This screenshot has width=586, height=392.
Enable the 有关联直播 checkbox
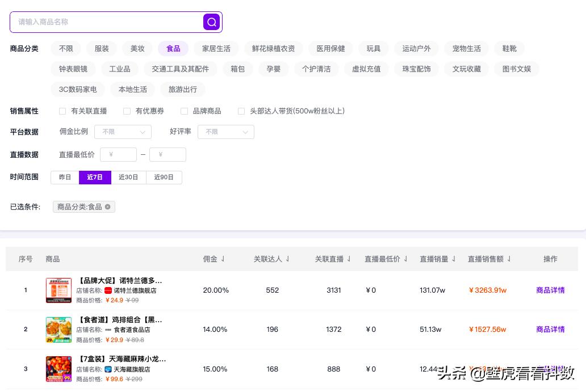click(x=62, y=111)
